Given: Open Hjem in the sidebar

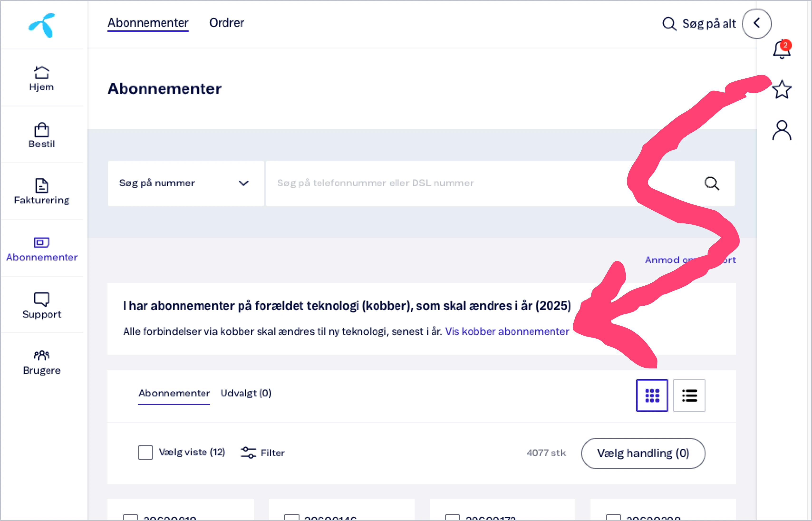Looking at the screenshot, I should click(x=42, y=78).
